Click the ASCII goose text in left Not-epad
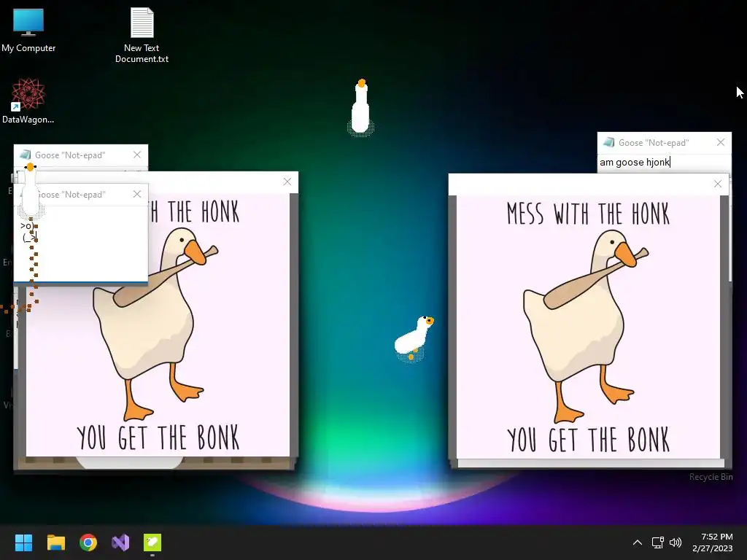 point(28,231)
